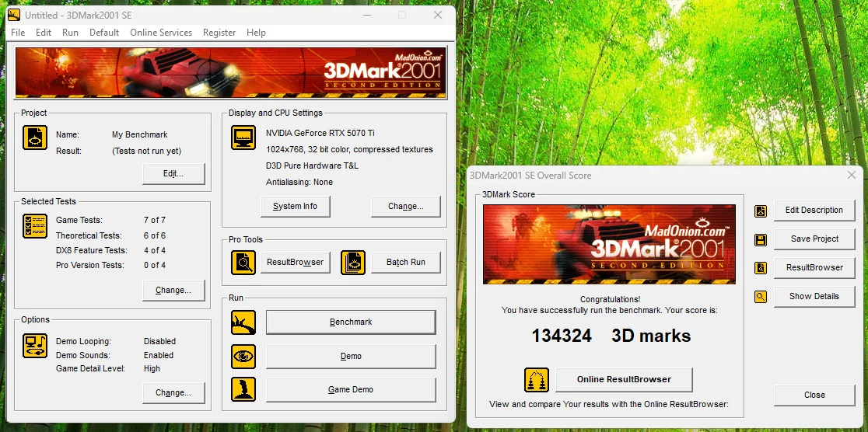Click the monitor icon in Display and CPU Settings
This screenshot has height=432, width=868.
tap(243, 138)
